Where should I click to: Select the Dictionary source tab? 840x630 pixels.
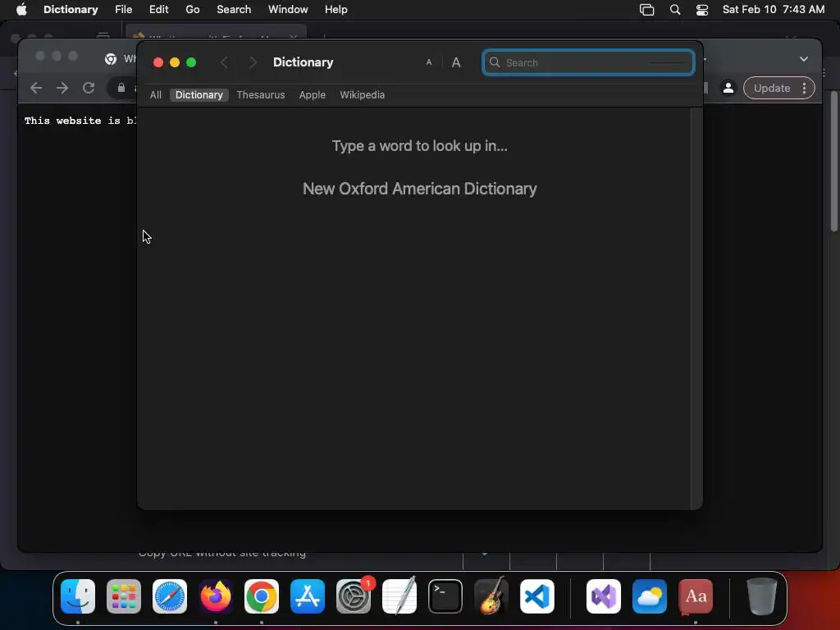click(x=199, y=95)
